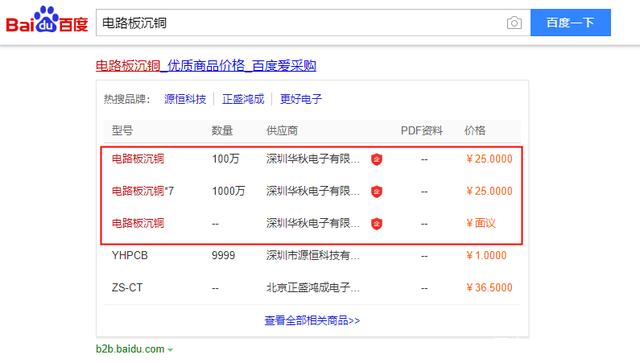The width and height of the screenshot is (640, 363).
Task: Click supplier 深圳华秋电子有限 in 面议 row
Action: click(313, 223)
